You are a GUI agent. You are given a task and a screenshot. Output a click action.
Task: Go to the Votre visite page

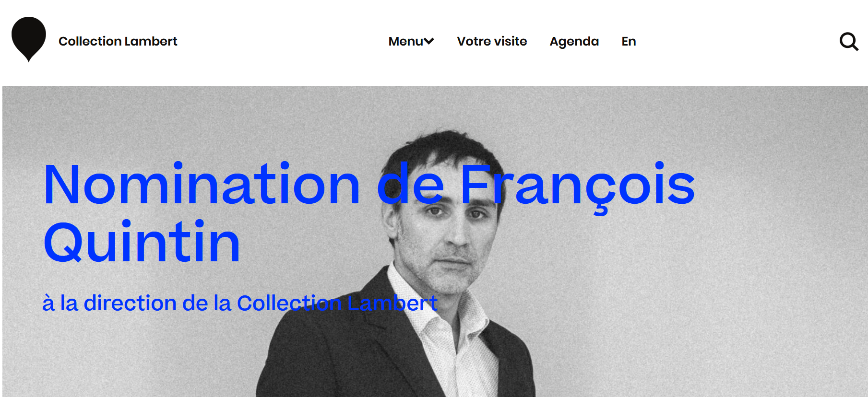[x=492, y=41]
